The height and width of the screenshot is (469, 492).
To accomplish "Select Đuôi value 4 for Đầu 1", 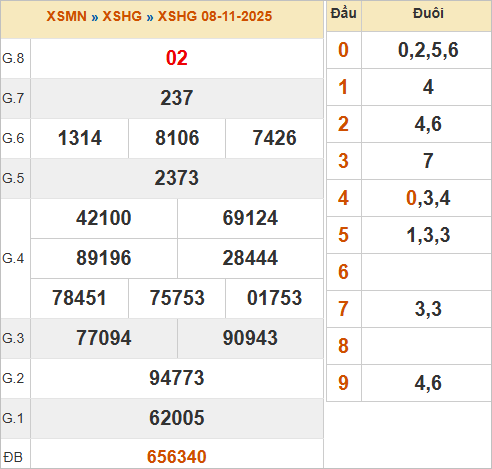I will click(428, 87).
